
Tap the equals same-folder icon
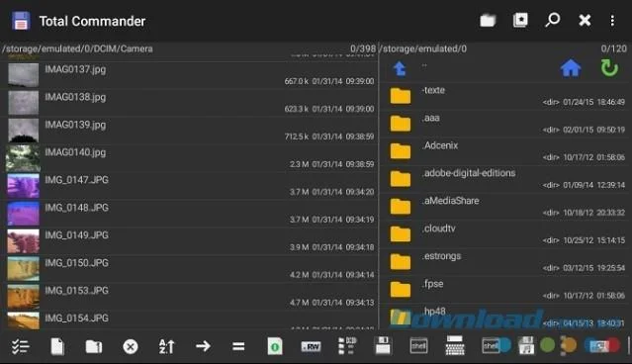[238, 346]
